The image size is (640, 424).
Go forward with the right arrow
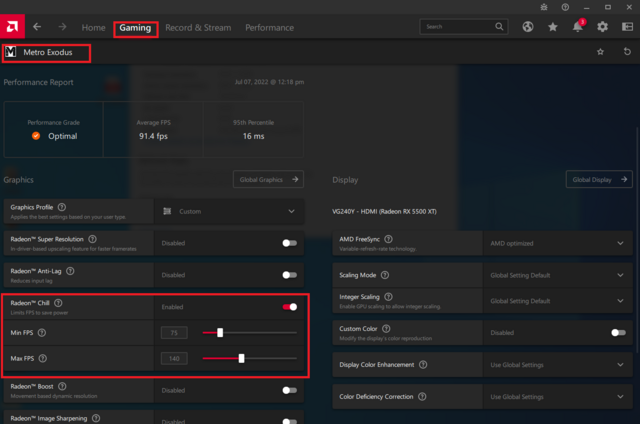coord(62,27)
